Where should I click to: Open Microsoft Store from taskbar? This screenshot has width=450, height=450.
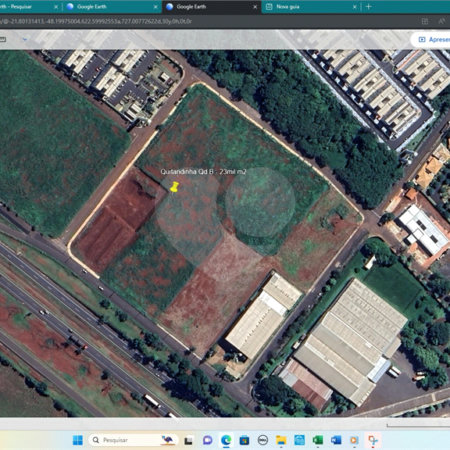click(244, 440)
